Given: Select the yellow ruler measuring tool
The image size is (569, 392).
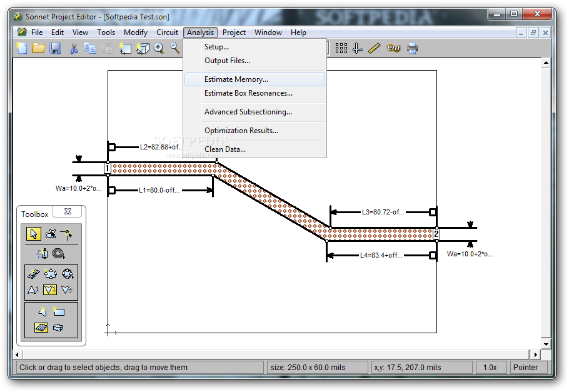Looking at the screenshot, I should pos(374,48).
